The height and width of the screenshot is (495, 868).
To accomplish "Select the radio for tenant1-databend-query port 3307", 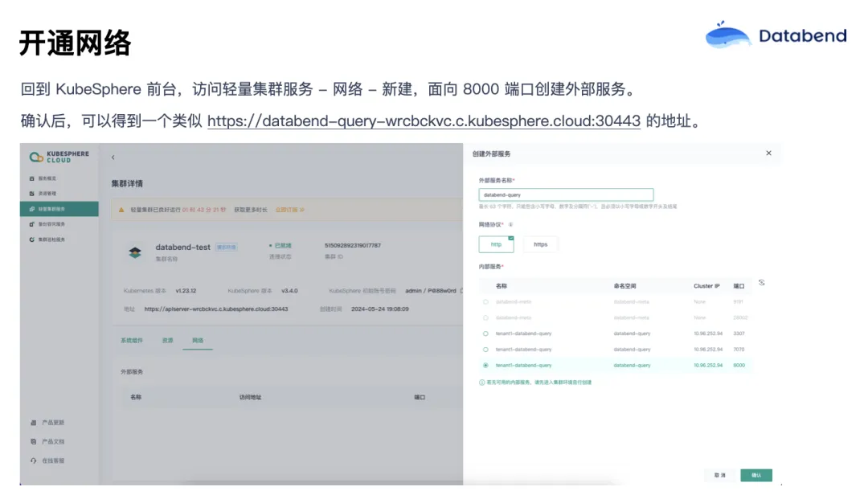I will coord(485,333).
